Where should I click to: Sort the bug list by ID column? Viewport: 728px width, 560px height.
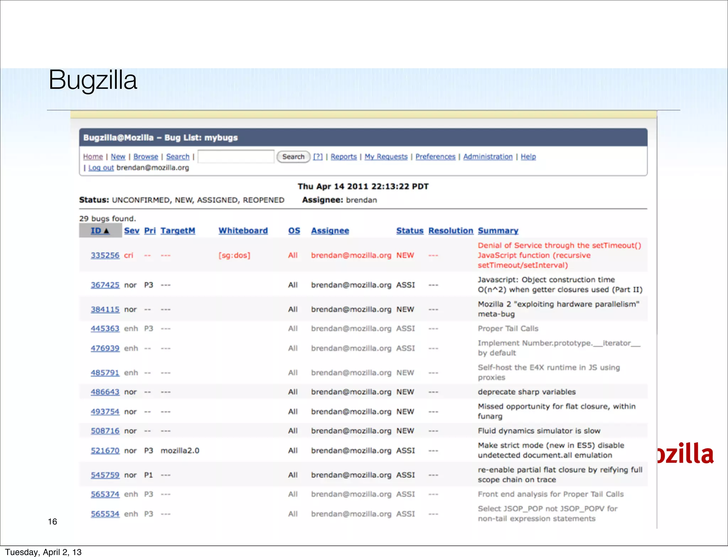96,231
